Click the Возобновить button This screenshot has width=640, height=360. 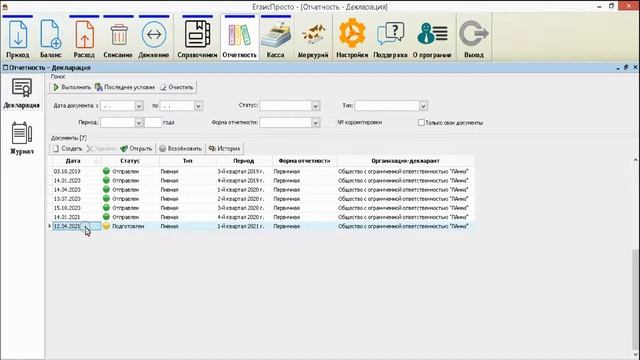pos(180,149)
